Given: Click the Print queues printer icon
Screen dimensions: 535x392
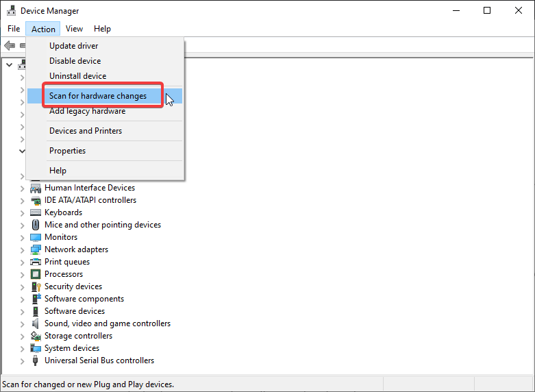Looking at the screenshot, I should pyautogui.click(x=36, y=262).
